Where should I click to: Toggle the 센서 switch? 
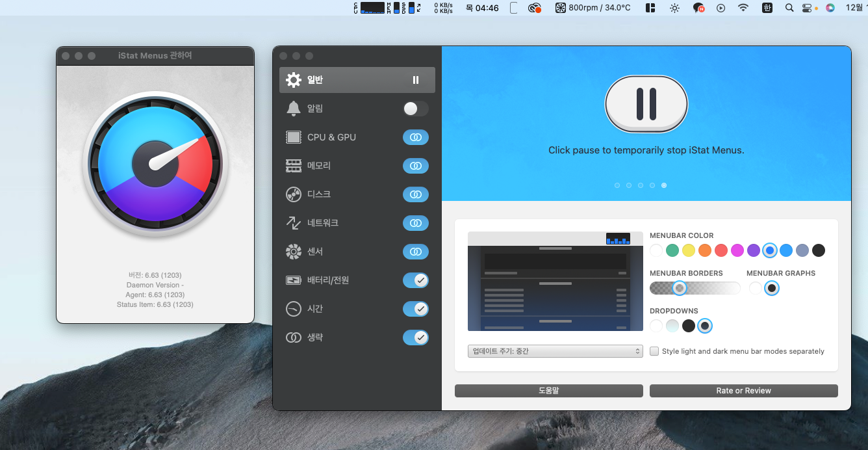tap(416, 252)
